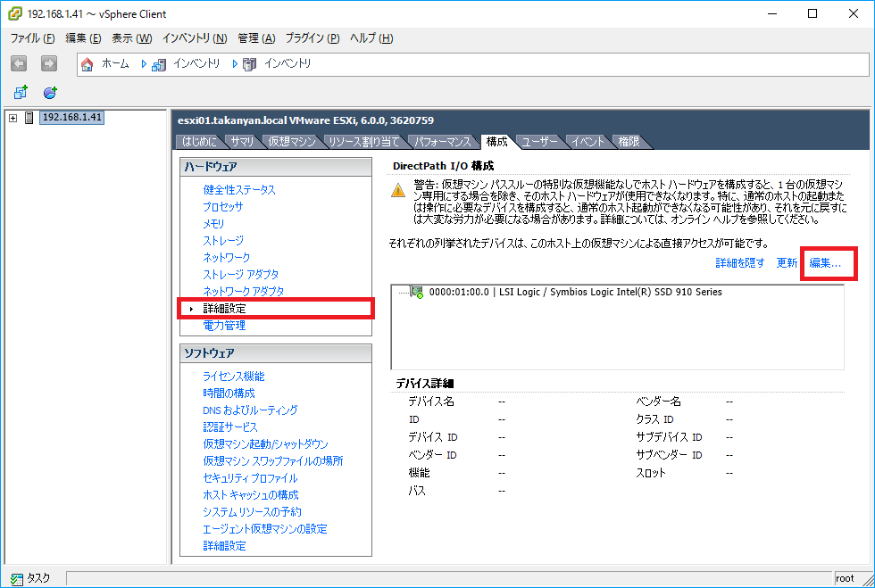Expand the 192.168.1.41 tree node
Screen dimensions: 875x588
coord(12,119)
